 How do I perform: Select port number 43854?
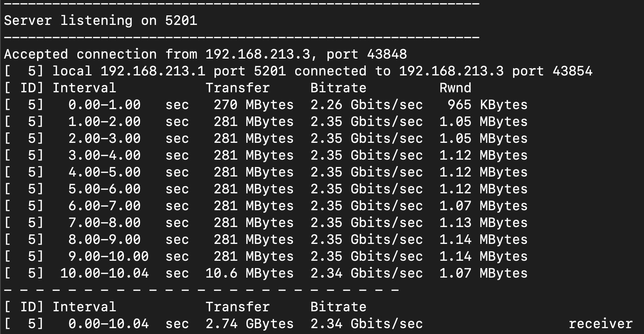click(572, 71)
